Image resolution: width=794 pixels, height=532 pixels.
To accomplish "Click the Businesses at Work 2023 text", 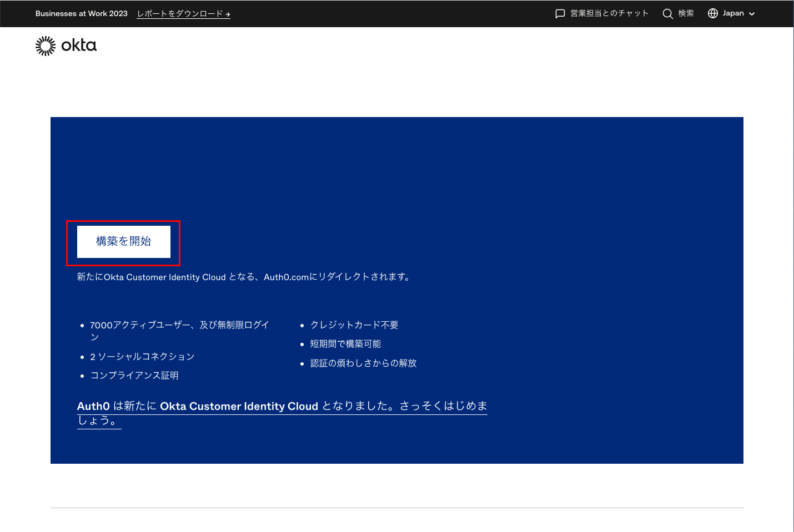I will click(82, 13).
